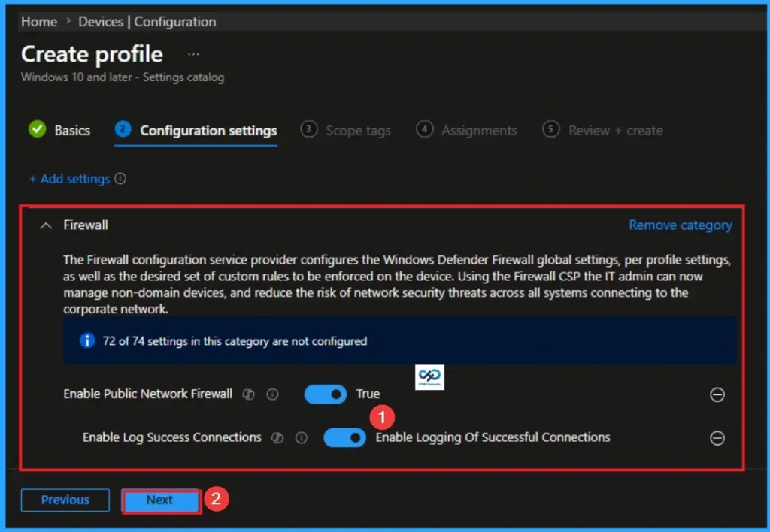Open the ellipsis menu beside Create profile title
The image size is (770, 532).
(x=193, y=53)
